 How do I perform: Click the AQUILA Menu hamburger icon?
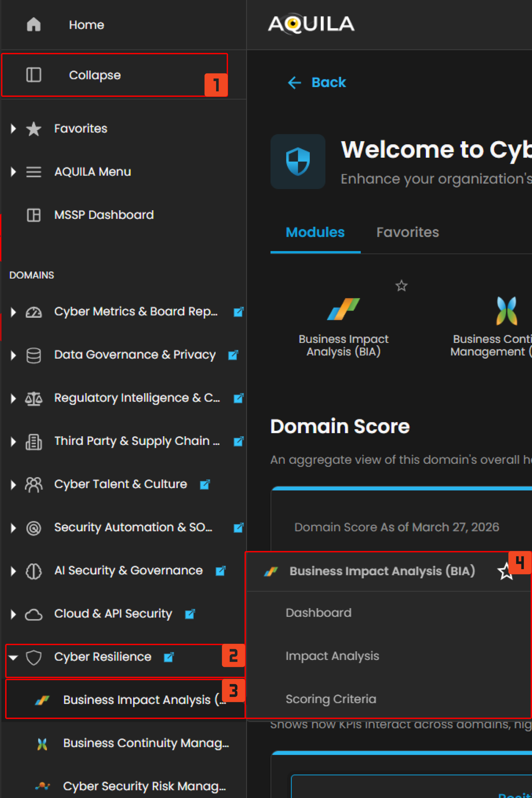[x=34, y=172]
